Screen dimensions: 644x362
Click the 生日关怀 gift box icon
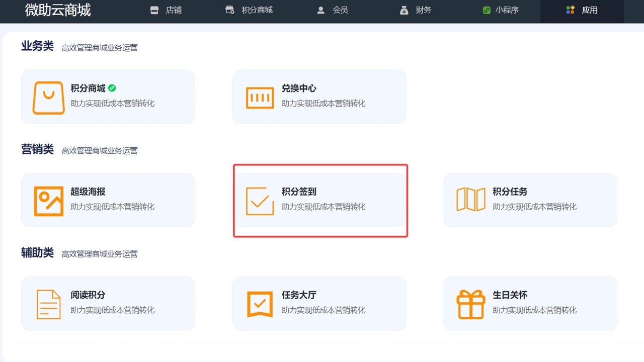tap(471, 304)
